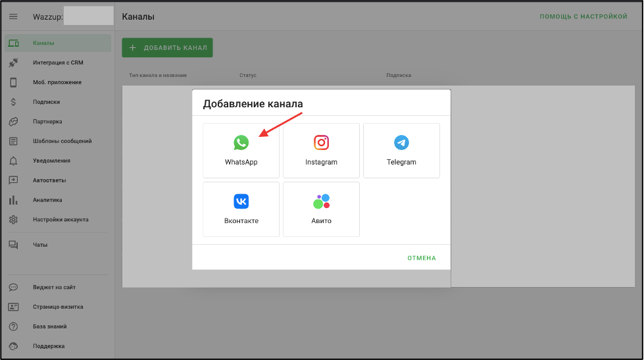644x360 pixels.
Task: Click the knowledge base question icon
Action: (13, 326)
